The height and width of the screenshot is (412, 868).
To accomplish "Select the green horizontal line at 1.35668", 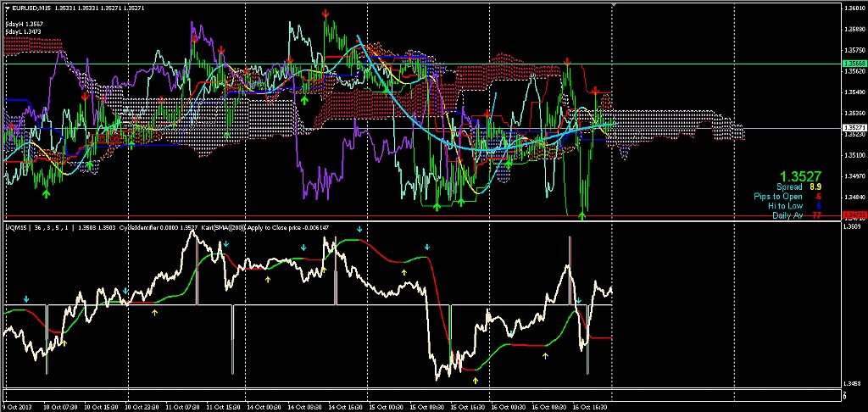I will pyautogui.click(x=420, y=64).
